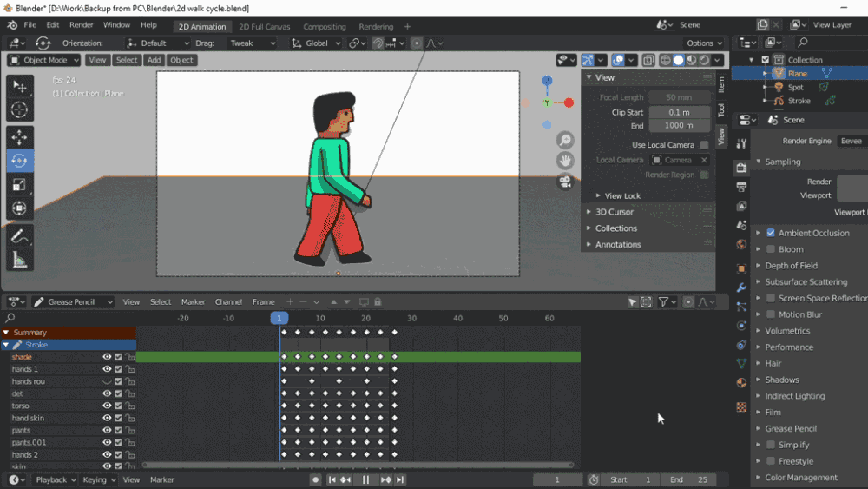
Task: Show the hands rou layer
Action: pos(107,381)
